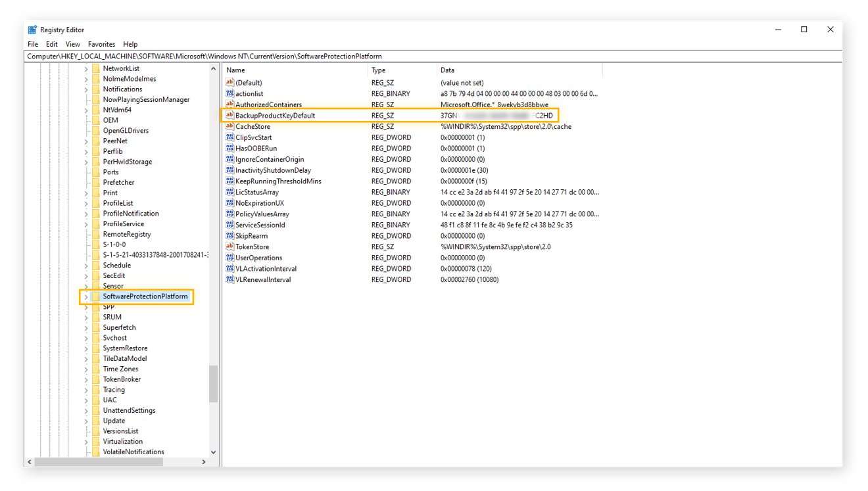Click the DWORD icon next to SkipRearm

point(229,235)
